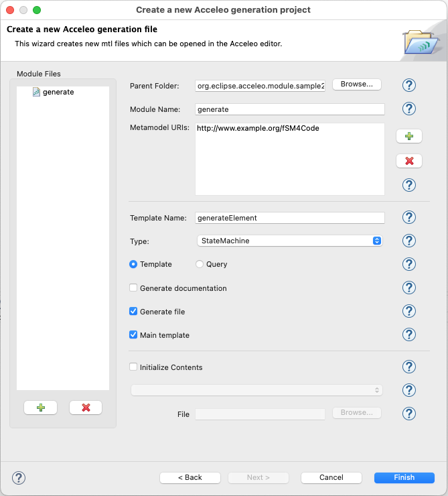Click the disabled Next button
Image resolution: width=448 pixels, height=496 pixels.
coord(258,478)
